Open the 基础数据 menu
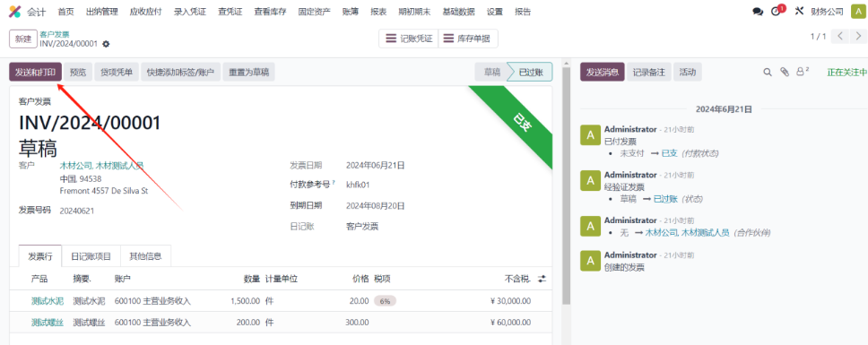The height and width of the screenshot is (345, 868). click(459, 12)
